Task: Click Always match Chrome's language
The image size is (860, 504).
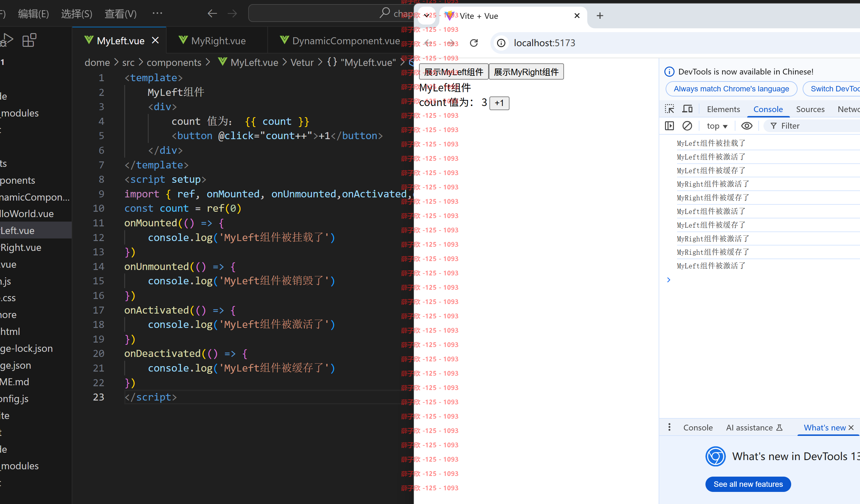Action: (731, 89)
